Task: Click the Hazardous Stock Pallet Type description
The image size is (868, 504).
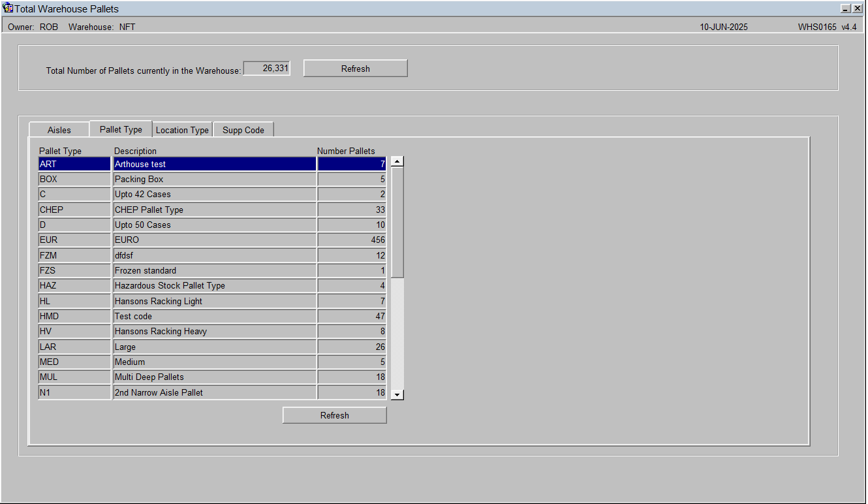Action: (x=215, y=285)
